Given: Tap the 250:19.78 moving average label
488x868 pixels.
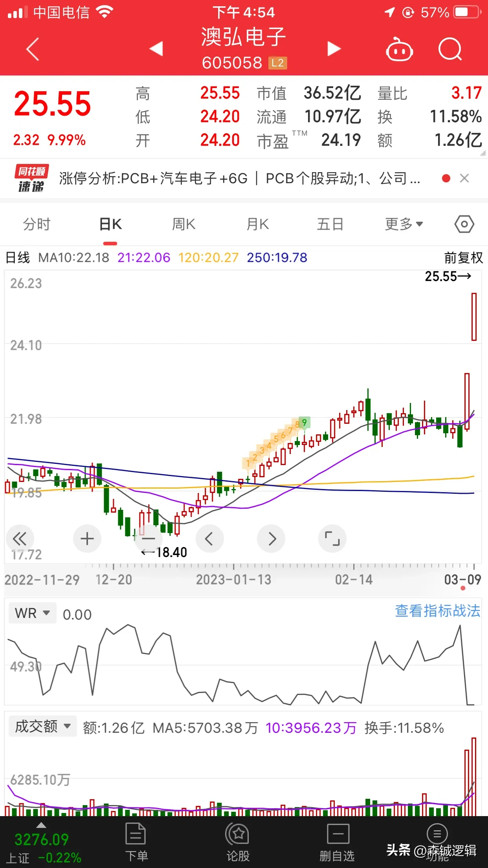Looking at the screenshot, I should [x=277, y=258].
